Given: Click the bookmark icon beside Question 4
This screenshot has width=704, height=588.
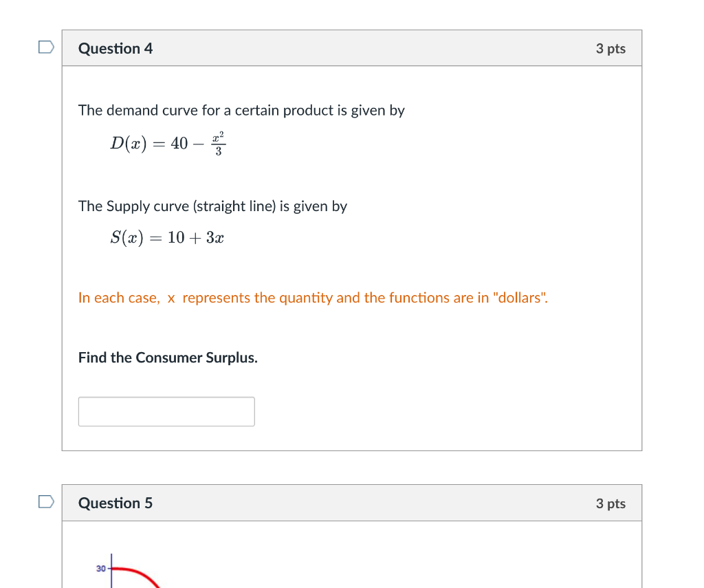Looking at the screenshot, I should pyautogui.click(x=45, y=45).
